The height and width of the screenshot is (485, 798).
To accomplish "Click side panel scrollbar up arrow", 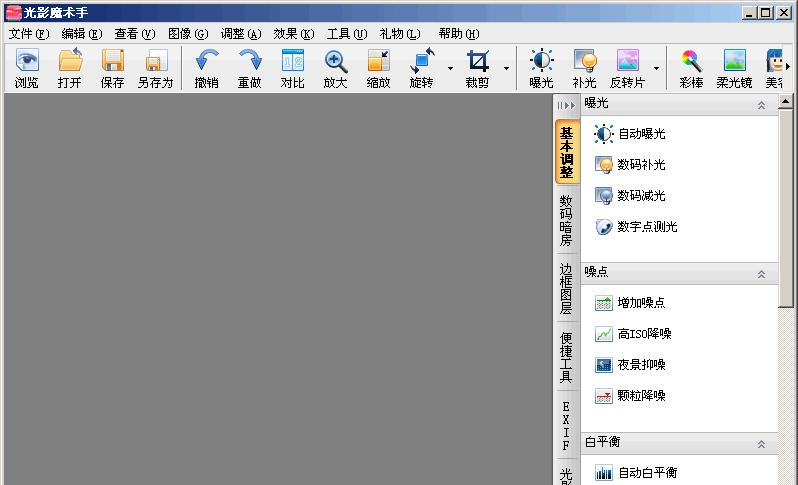I will tap(786, 101).
